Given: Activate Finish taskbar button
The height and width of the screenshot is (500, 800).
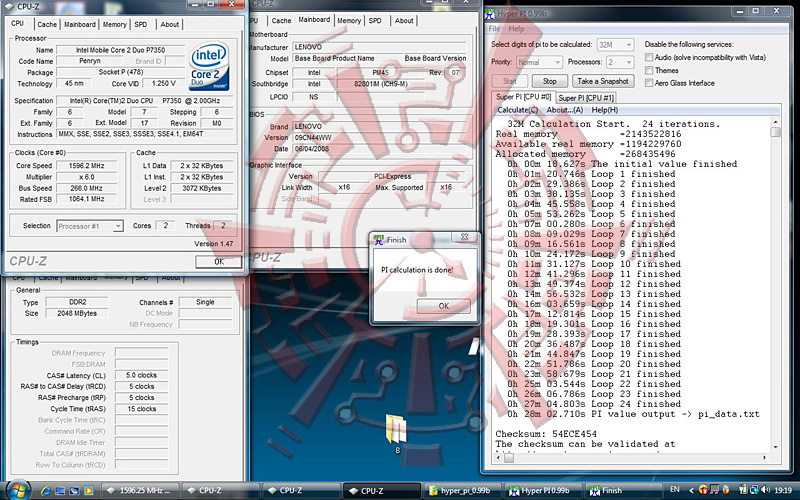Looking at the screenshot, I should click(622, 490).
